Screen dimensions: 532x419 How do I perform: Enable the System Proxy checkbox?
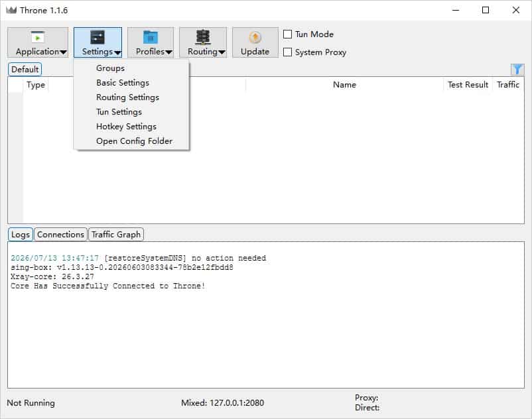pyautogui.click(x=287, y=52)
